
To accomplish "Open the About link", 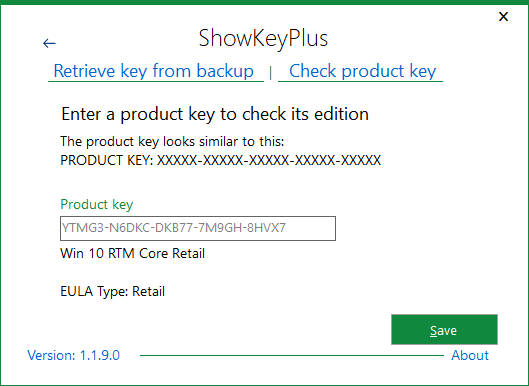I will [470, 355].
